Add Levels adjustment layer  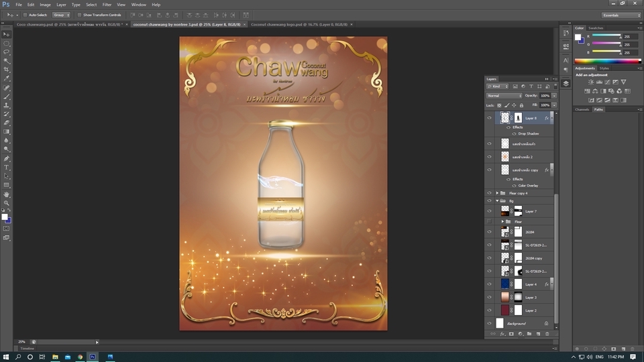pyautogui.click(x=599, y=82)
